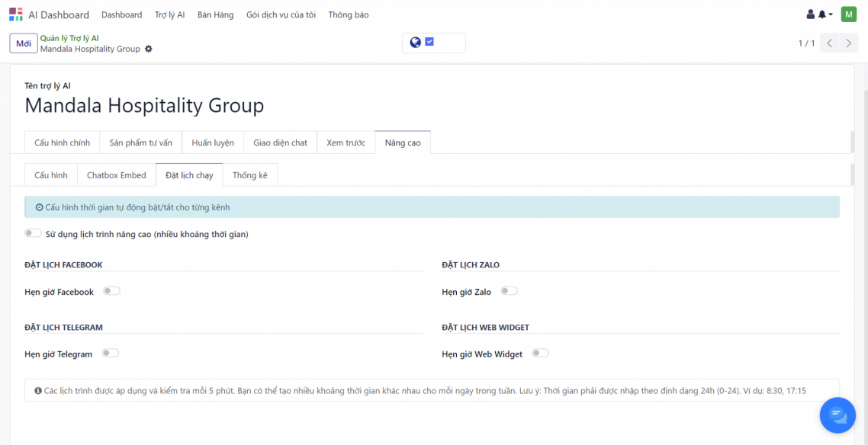Enable the Hẹn giờ Telegram timer switch
This screenshot has width=868, height=445.
[111, 354]
